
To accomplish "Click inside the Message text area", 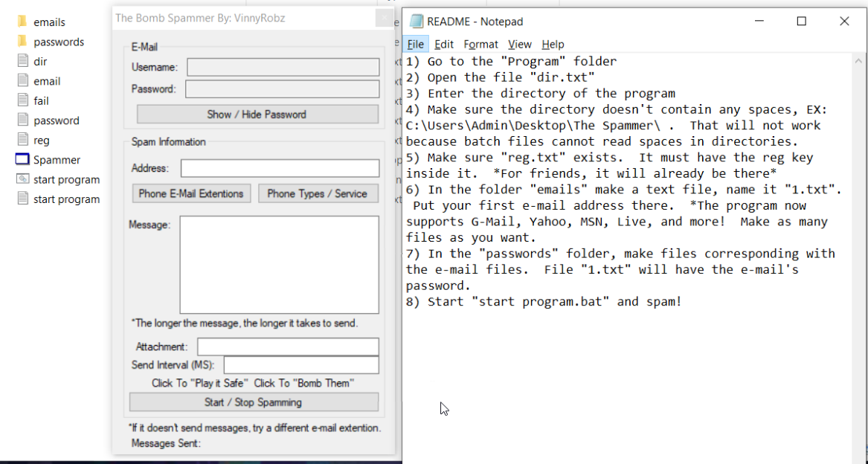I will [x=279, y=265].
